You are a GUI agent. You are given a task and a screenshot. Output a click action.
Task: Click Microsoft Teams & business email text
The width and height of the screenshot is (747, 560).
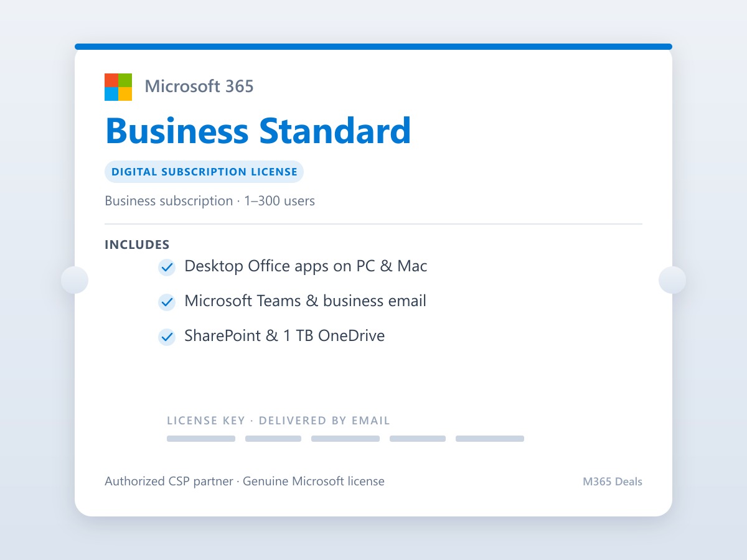tap(305, 301)
